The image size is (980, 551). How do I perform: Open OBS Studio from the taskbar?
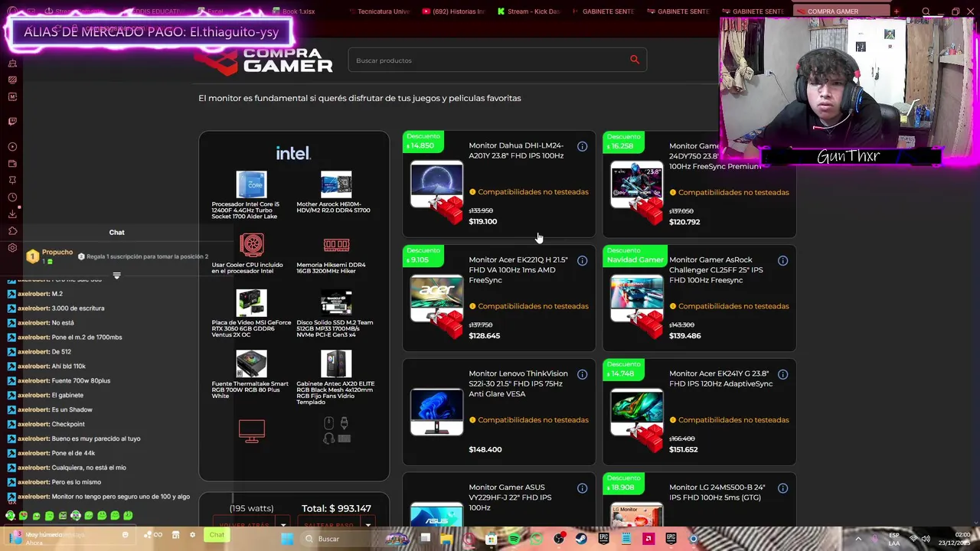point(559,539)
